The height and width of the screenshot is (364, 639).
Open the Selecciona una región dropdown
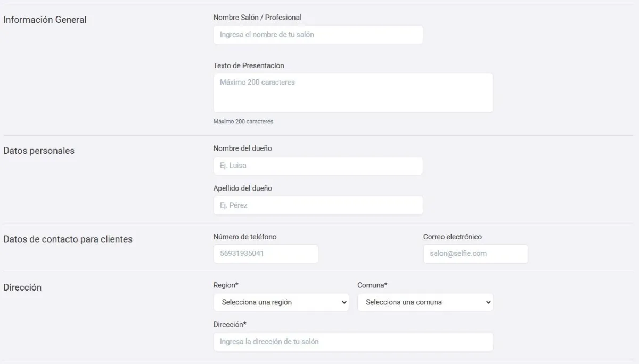point(281,302)
